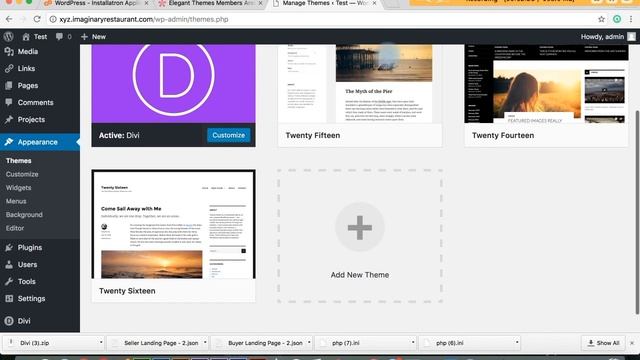640x360 pixels.
Task: Click the Appearance paintbrush icon
Action: 9,142
